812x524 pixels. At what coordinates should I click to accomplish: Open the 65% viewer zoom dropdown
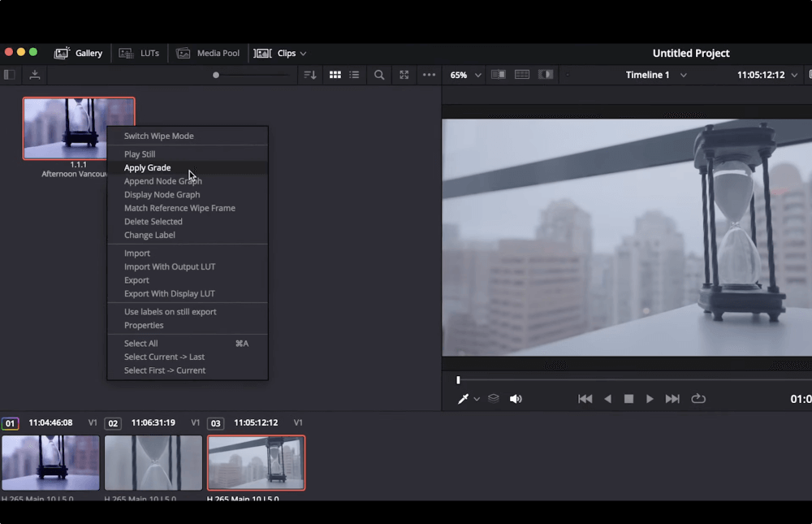(465, 75)
